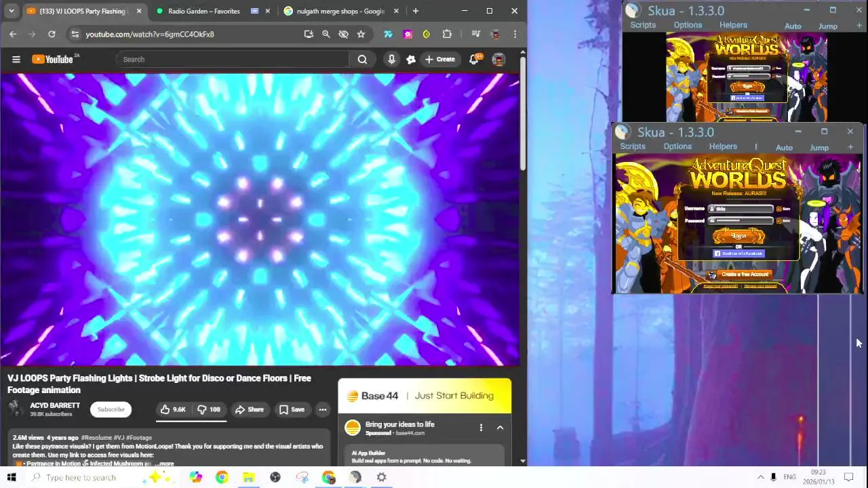Open the Chrome extensions puzzle icon
This screenshot has height=488, width=868.
[x=447, y=34]
